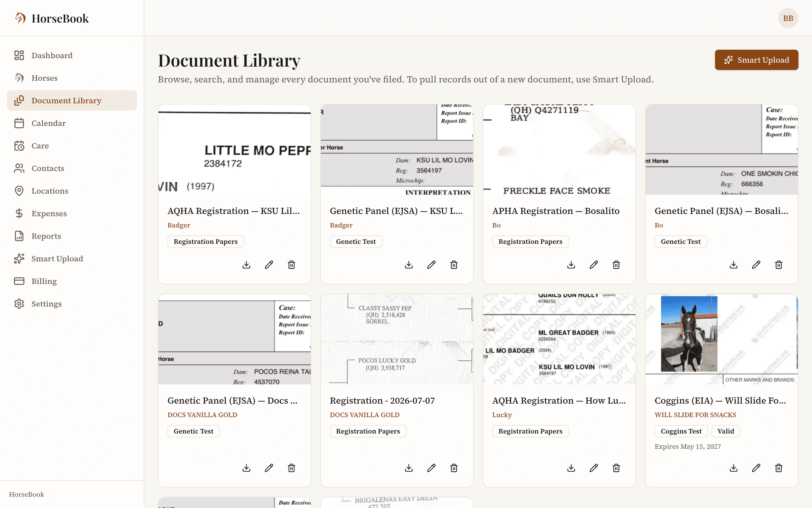Edit the AQHA Registration How Lu document
Image resolution: width=812 pixels, height=508 pixels.
pyautogui.click(x=593, y=468)
